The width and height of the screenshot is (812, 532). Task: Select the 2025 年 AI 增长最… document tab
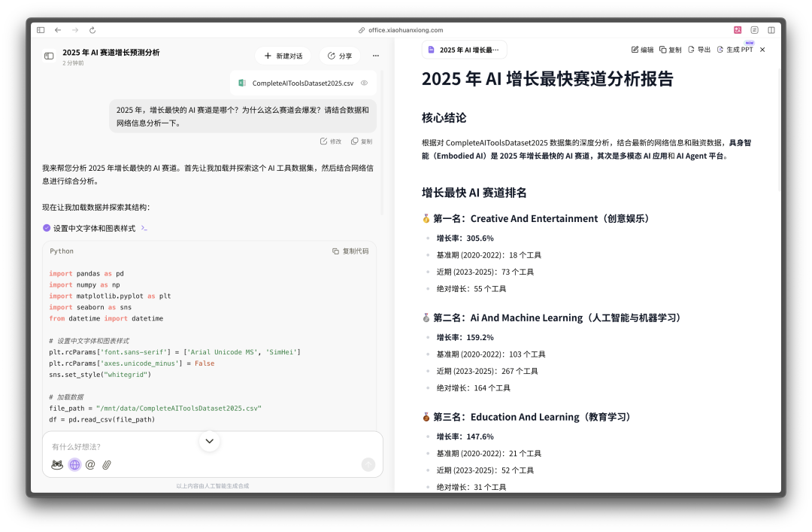click(464, 50)
